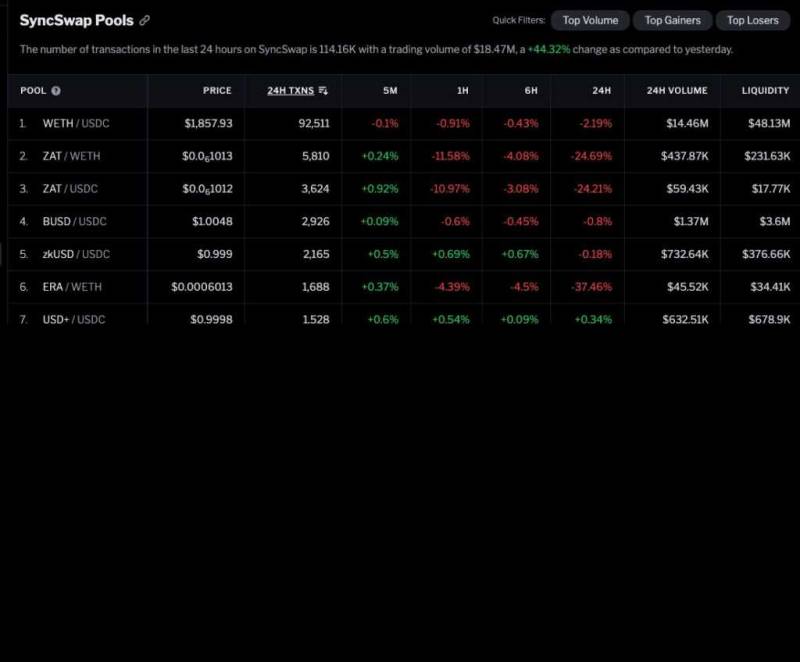Select the $437.87K volume cell
Screen dimensions: 800x662
pyautogui.click(x=685, y=156)
